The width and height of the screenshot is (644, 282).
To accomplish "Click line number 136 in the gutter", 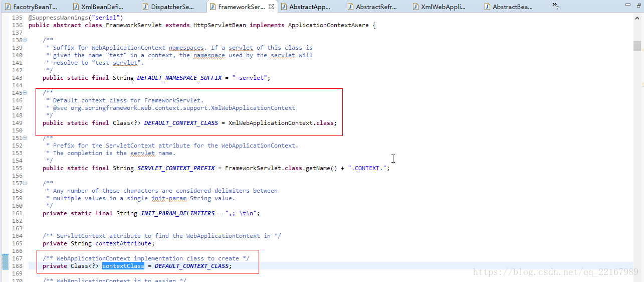I will pos(17,25).
